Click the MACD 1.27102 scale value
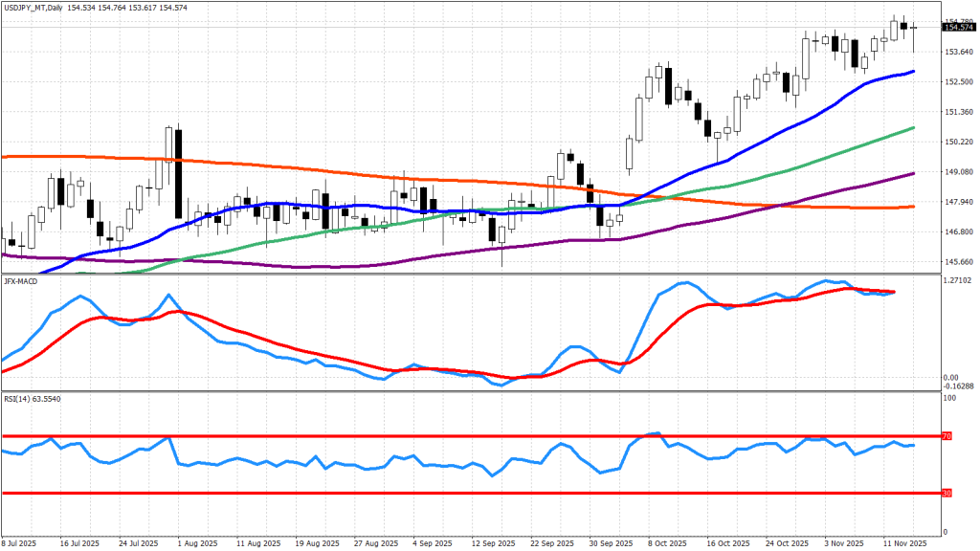The width and height of the screenshot is (980, 551). [959, 282]
